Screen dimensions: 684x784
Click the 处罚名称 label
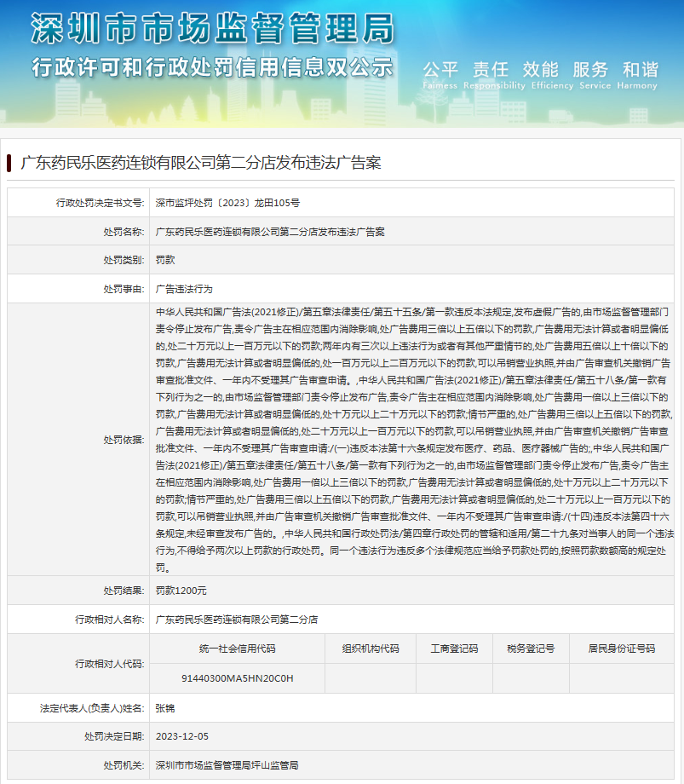(x=124, y=232)
